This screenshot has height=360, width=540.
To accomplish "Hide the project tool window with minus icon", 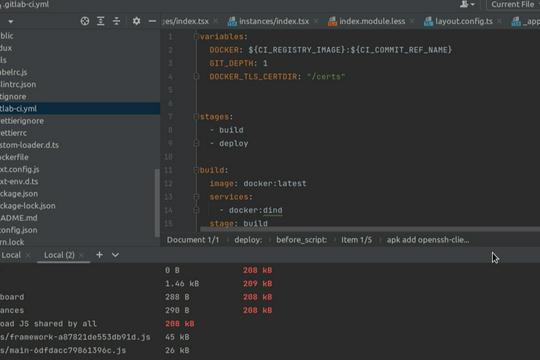I will point(152,21).
